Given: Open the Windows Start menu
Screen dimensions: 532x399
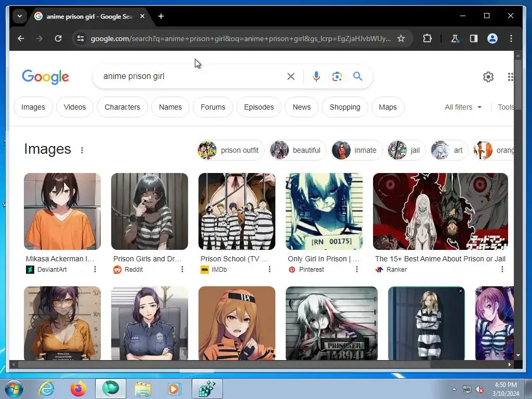Looking at the screenshot, I should tap(13, 389).
